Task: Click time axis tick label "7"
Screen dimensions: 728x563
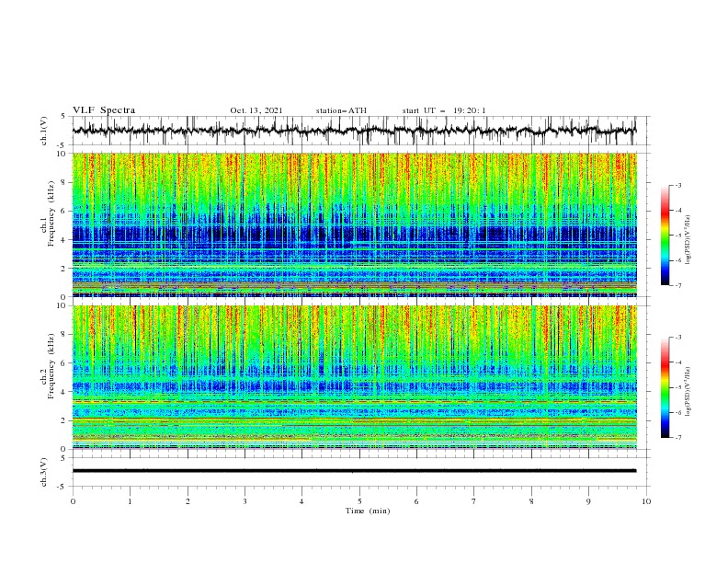Action: point(474,501)
